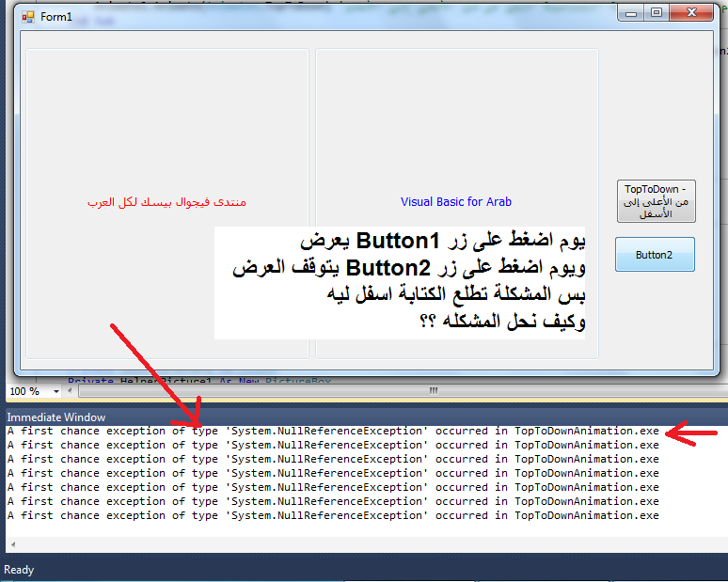
Task: Maximize the Form1 window
Action: point(656,13)
